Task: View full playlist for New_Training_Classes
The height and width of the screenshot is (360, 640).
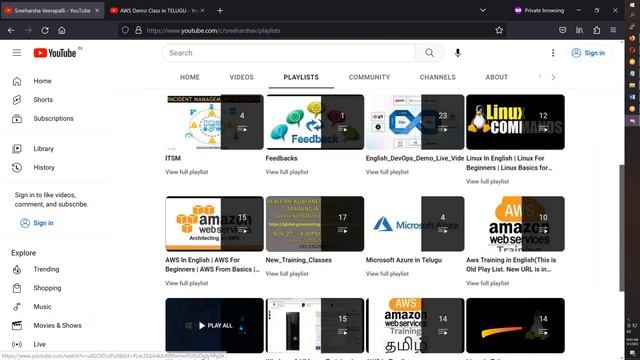Action: click(x=287, y=273)
